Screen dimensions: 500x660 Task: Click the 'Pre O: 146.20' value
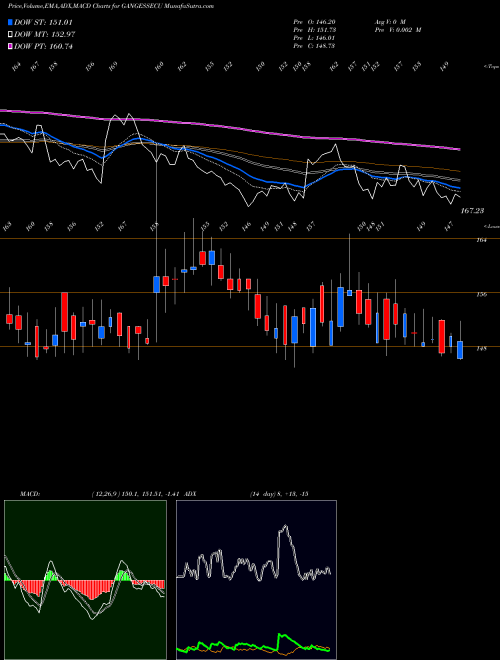tap(314, 22)
